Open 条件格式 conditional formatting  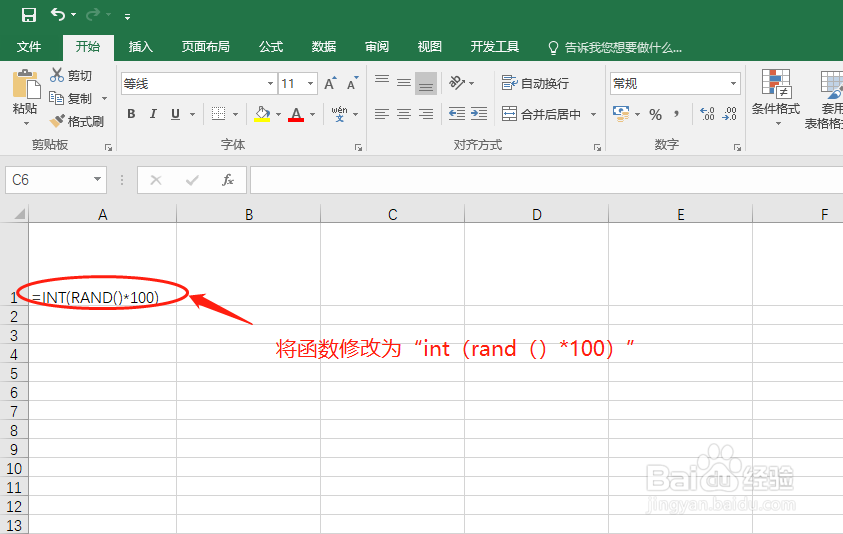[x=776, y=98]
